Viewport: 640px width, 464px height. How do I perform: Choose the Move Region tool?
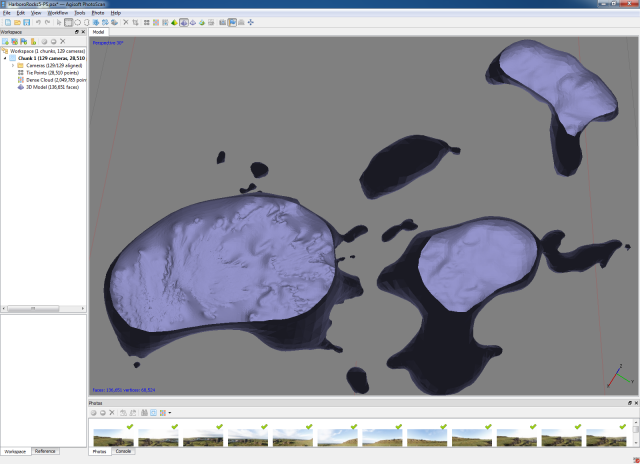click(96, 22)
